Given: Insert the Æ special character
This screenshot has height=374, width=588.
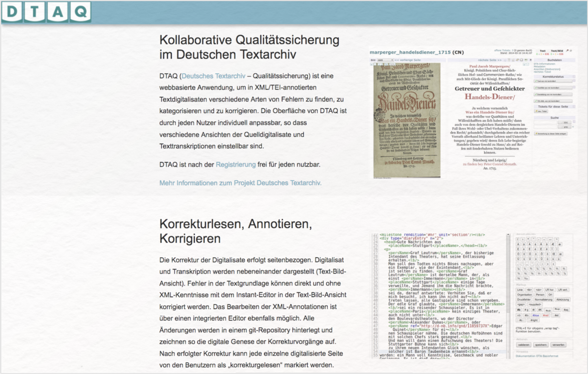Looking at the screenshot, I should coord(553,244).
